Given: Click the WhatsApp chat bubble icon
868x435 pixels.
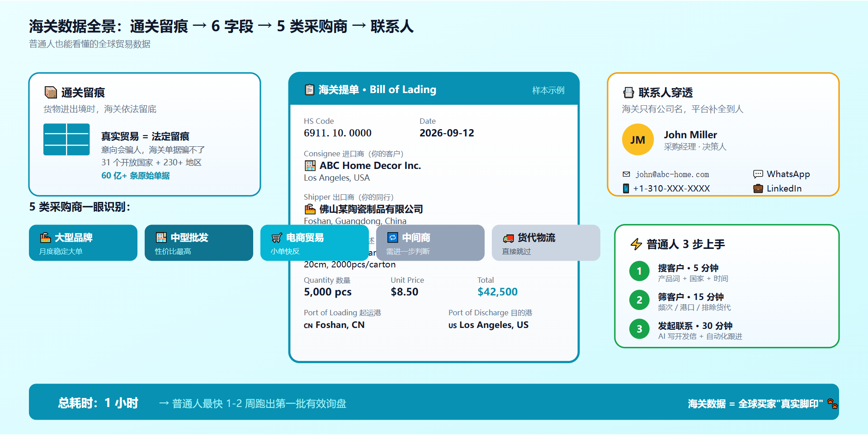Looking at the screenshot, I should coord(758,174).
